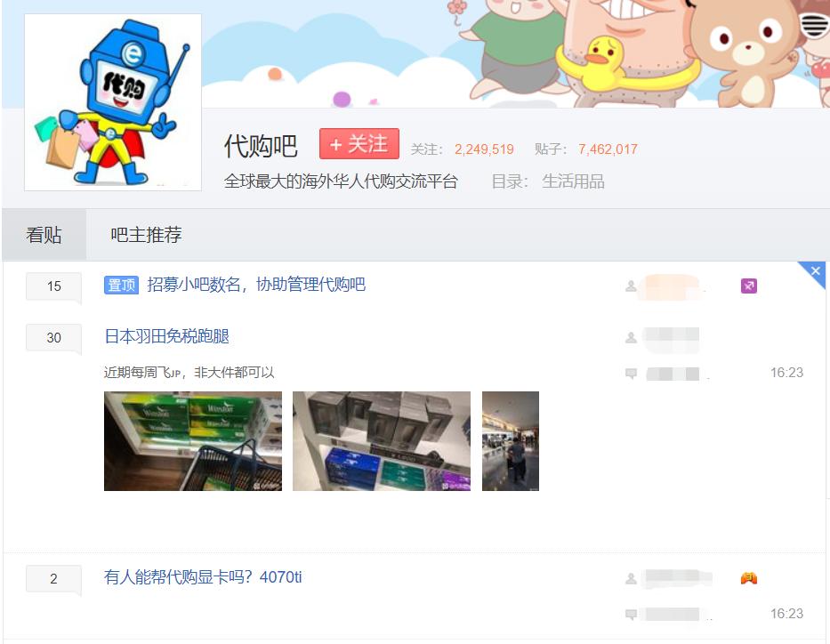Screen dimensions: 830x644
Task: Open the 有人能帮代购显卡吗？4070ti post
Action: 203,576
